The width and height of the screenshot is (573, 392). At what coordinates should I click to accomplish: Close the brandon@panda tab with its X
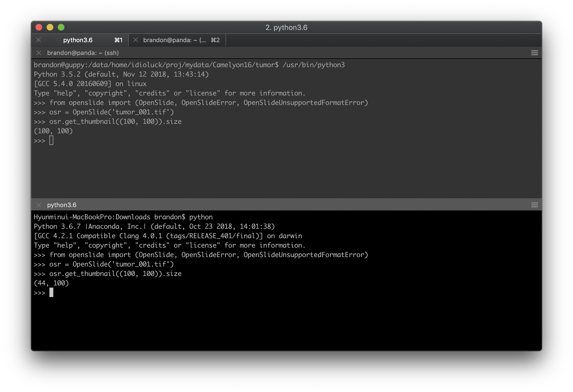(x=136, y=40)
